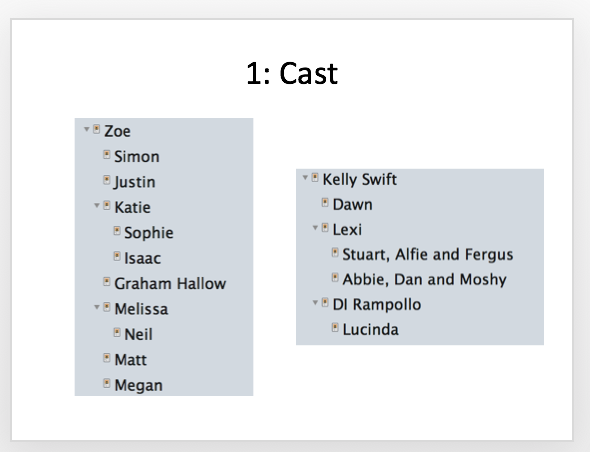Collapse the Katie disclosure triangle

pos(97,205)
